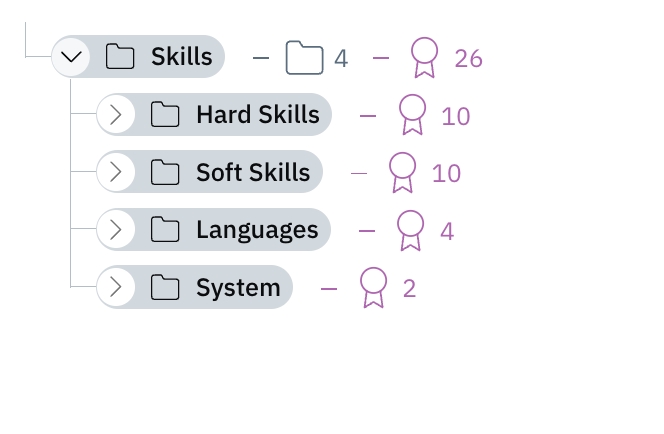Click the Hard Skills award badge icon
The width and height of the screenshot is (664, 434).
coord(412,115)
